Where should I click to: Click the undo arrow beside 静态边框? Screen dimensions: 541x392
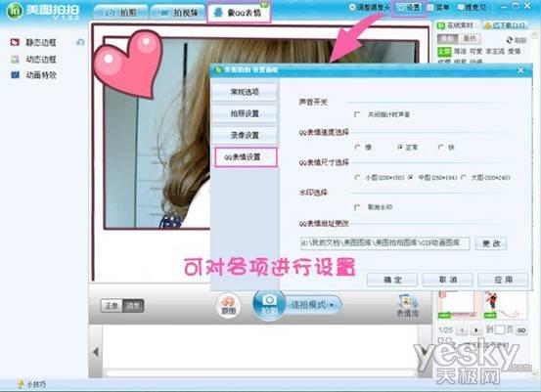pos(80,42)
